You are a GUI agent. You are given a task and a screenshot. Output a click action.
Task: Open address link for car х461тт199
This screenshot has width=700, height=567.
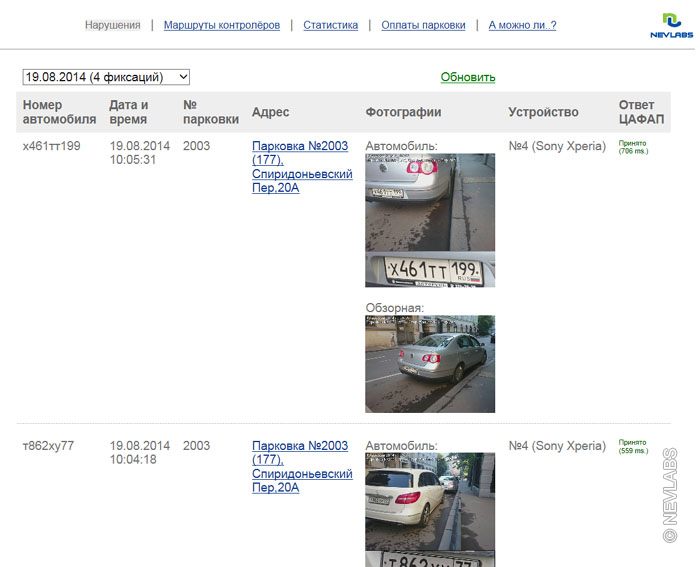click(302, 166)
